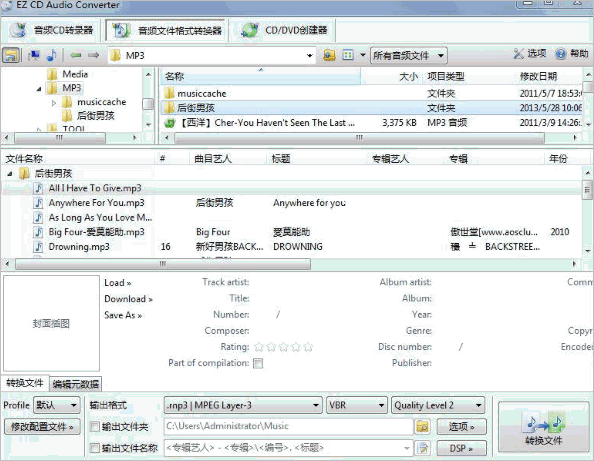This screenshot has height=461, width=594.
Task: Open the VBR mode dropdown
Action: click(x=357, y=405)
